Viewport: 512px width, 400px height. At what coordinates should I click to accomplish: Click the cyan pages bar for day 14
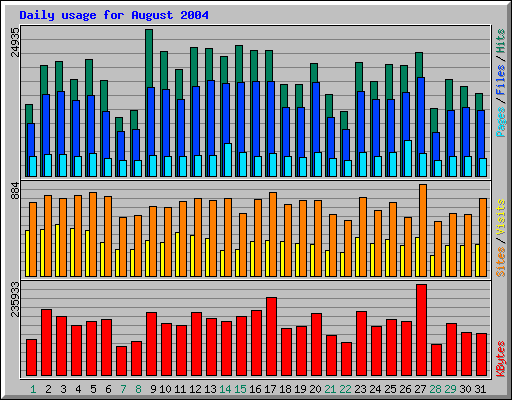[x=228, y=160]
